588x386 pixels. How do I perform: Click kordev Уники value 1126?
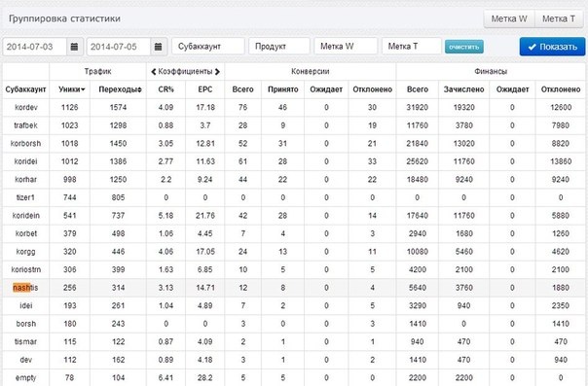(x=70, y=108)
